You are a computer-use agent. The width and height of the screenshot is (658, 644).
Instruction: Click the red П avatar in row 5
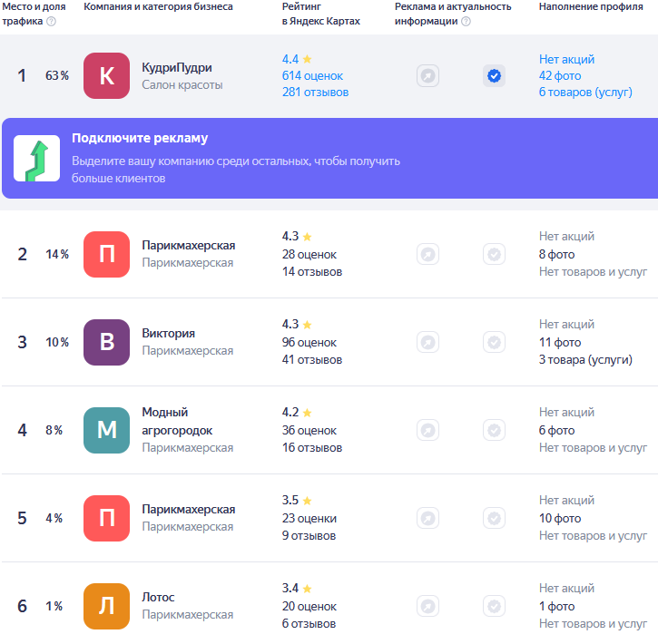click(x=106, y=519)
